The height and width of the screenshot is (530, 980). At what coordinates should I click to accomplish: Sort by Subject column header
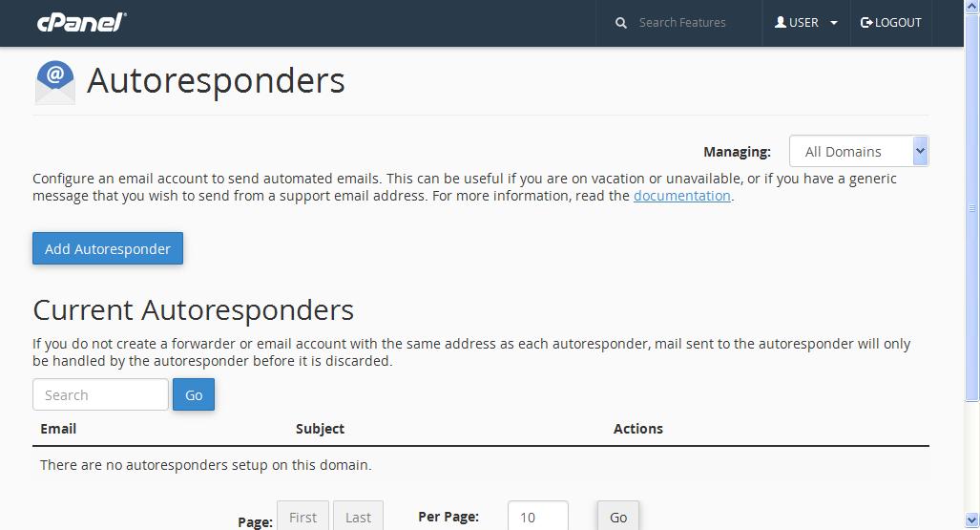coord(320,429)
